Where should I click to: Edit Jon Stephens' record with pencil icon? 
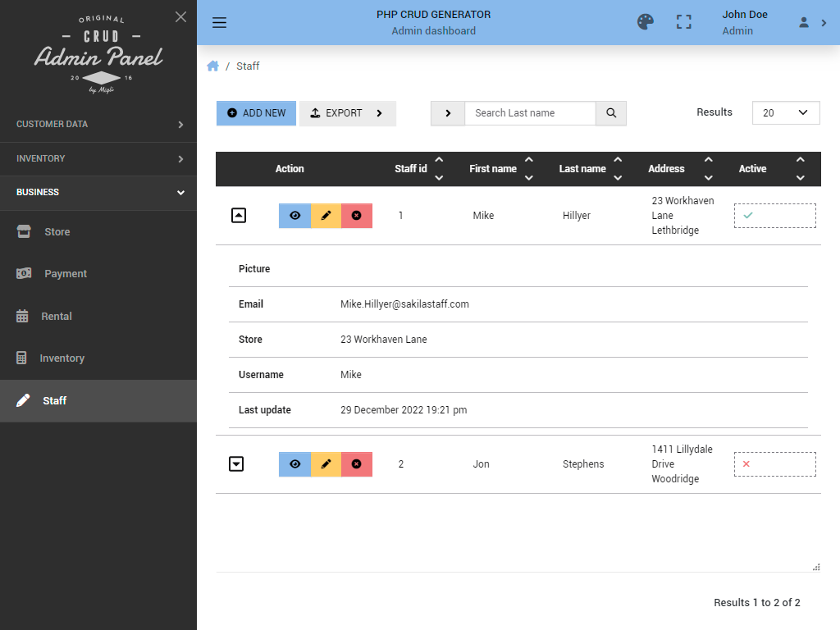click(x=326, y=464)
